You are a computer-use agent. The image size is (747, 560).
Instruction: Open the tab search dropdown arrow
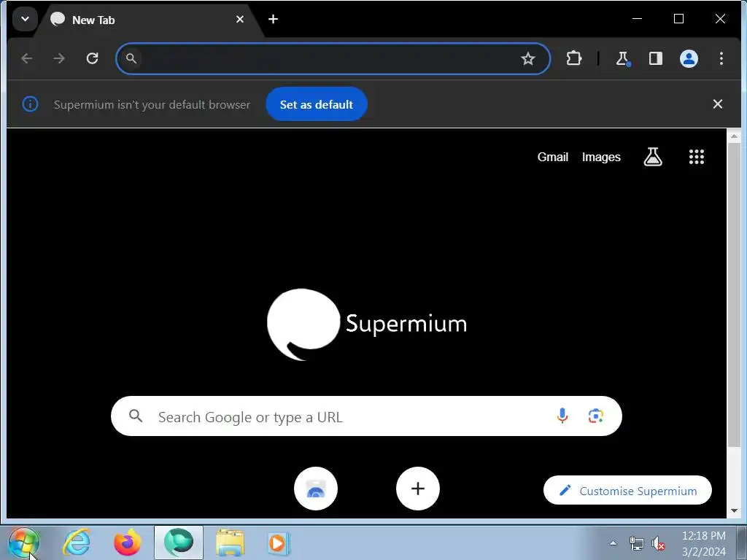25,19
